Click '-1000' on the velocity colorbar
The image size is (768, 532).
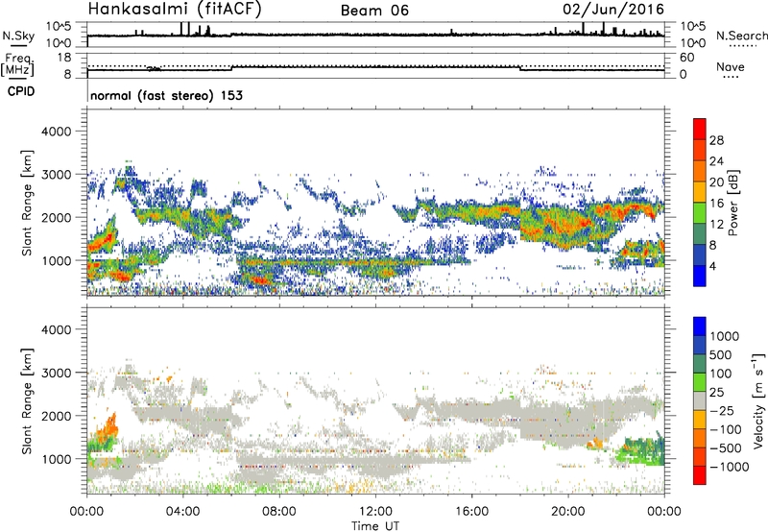coord(729,467)
